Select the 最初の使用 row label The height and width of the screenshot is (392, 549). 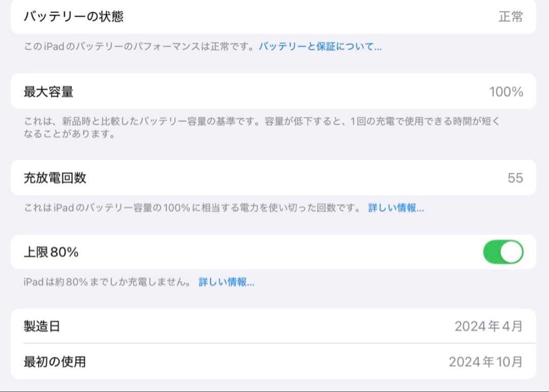point(55,362)
